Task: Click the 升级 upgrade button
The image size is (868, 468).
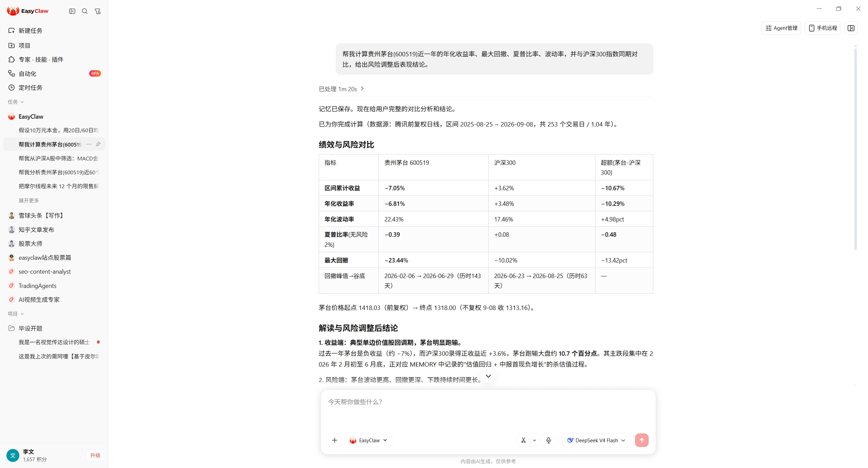Action: click(x=95, y=455)
